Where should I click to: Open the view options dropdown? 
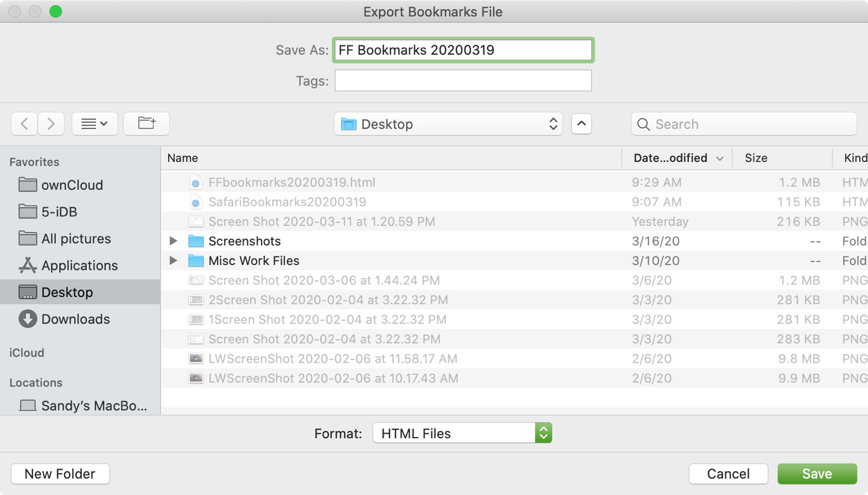tap(94, 124)
